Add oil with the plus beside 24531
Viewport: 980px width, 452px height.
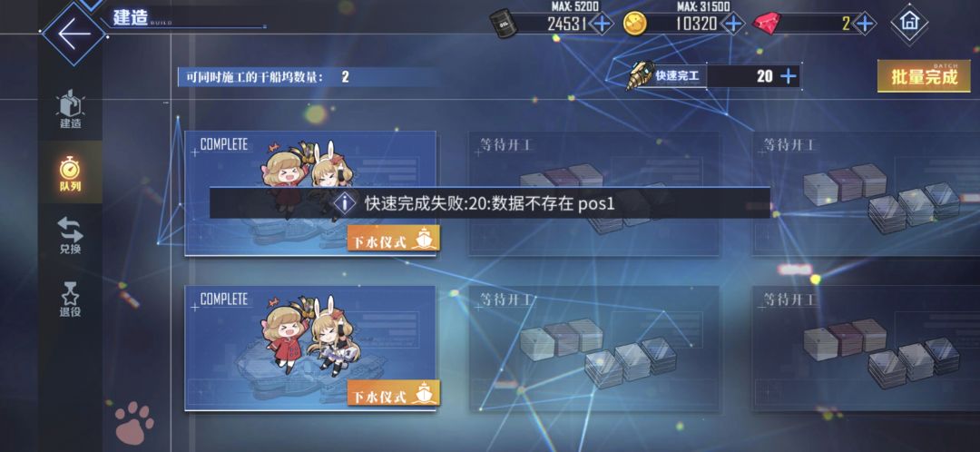602,25
